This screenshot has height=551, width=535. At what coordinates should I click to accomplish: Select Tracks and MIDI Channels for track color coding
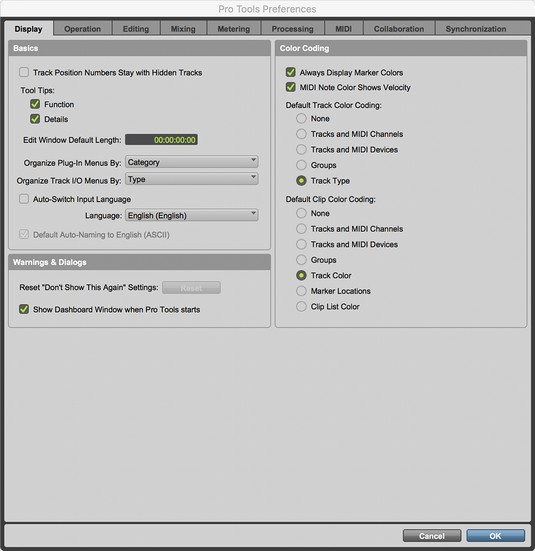click(301, 134)
